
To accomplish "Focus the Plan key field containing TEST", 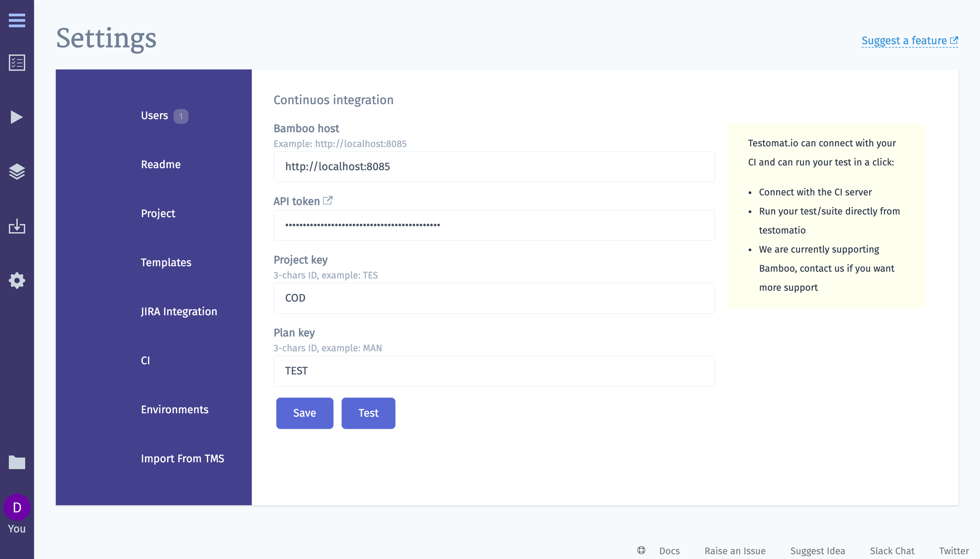I will tap(494, 371).
